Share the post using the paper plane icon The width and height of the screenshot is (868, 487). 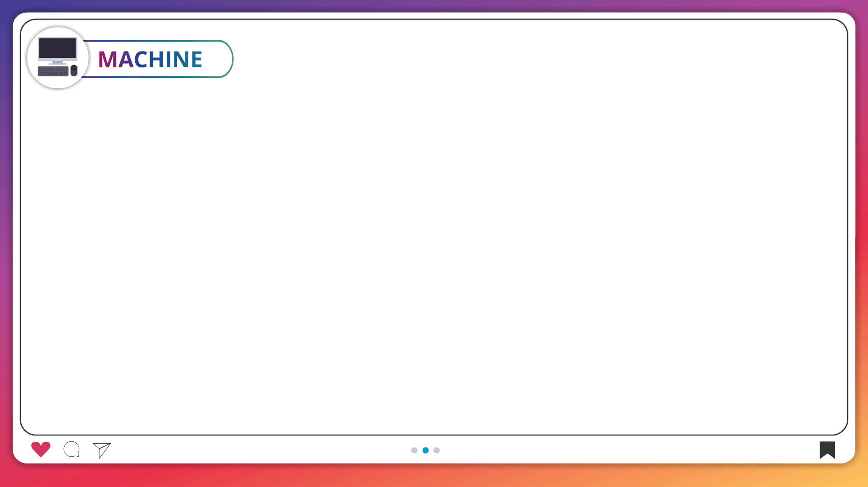102,450
